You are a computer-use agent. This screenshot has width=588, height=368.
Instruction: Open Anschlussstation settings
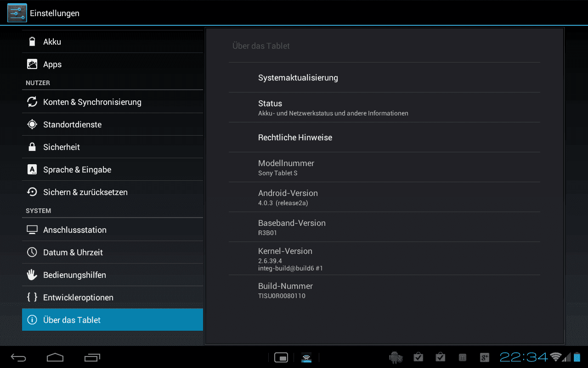coord(113,230)
